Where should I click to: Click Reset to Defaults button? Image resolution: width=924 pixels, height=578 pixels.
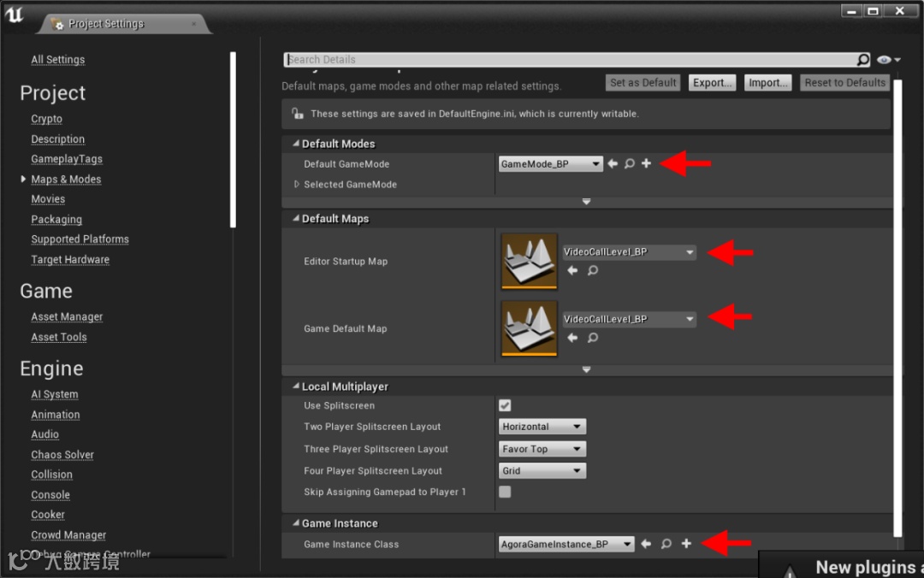[845, 82]
